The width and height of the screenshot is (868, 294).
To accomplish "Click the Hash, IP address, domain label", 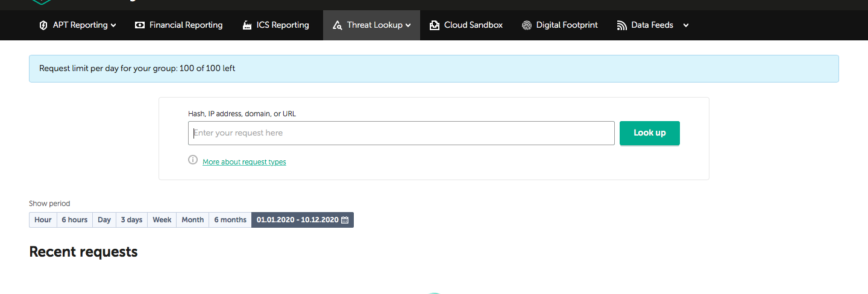I will click(x=242, y=113).
